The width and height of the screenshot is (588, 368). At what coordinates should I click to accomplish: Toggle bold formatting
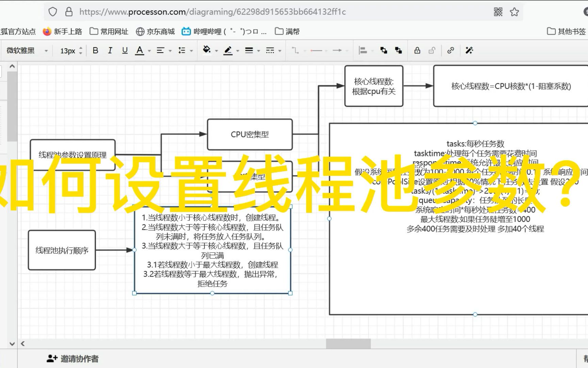95,50
